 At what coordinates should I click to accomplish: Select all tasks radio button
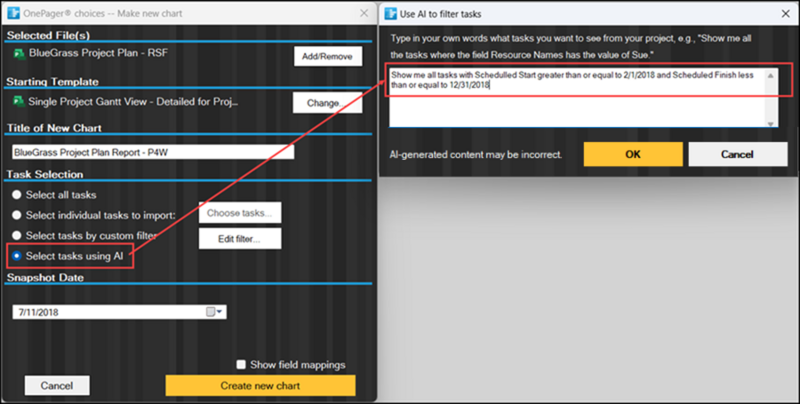click(x=17, y=195)
